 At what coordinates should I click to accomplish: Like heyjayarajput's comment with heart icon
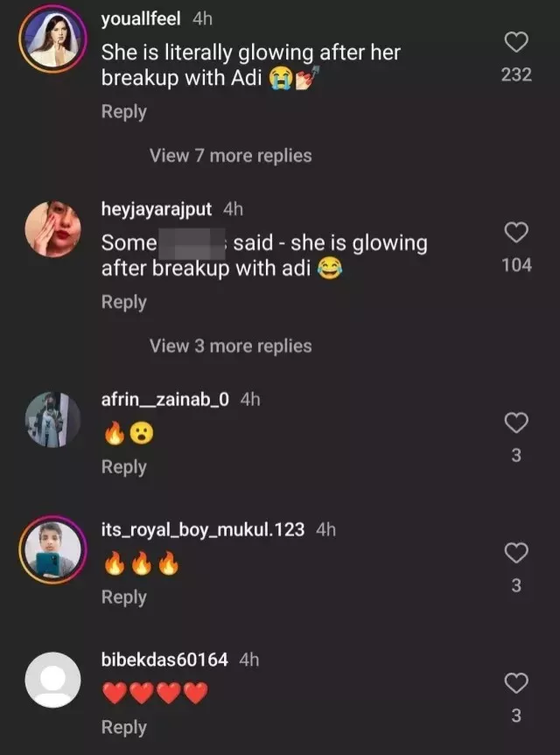tap(516, 232)
